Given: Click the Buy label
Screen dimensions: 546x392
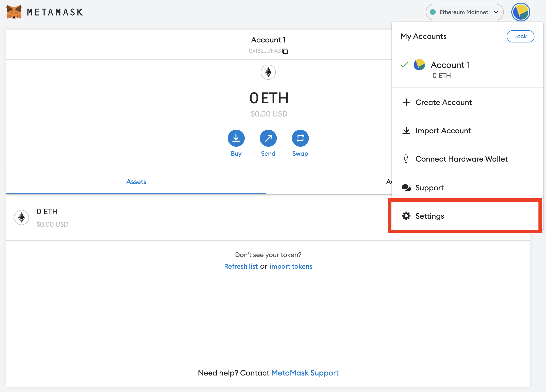Looking at the screenshot, I should [236, 154].
